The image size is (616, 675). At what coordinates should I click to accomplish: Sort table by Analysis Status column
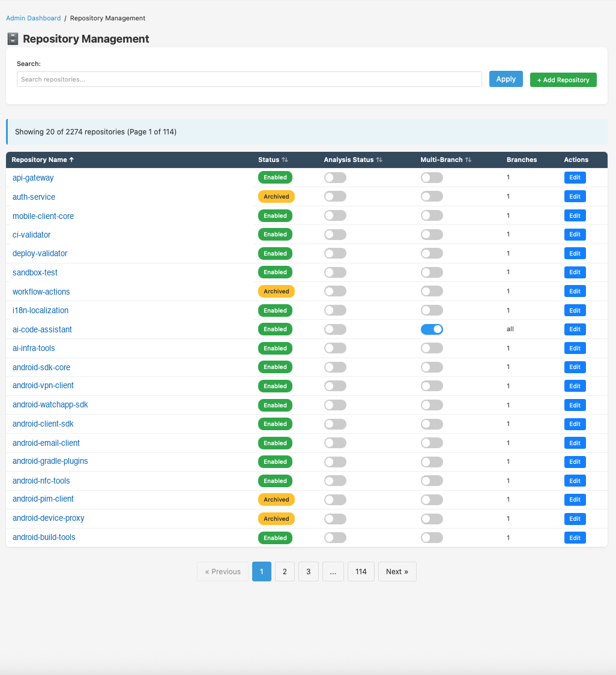353,160
